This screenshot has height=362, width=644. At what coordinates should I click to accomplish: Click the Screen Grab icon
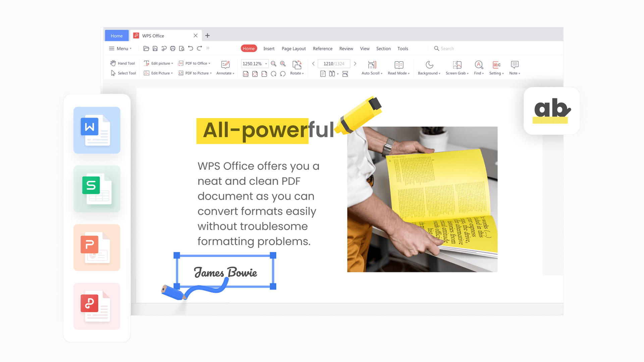tap(457, 65)
